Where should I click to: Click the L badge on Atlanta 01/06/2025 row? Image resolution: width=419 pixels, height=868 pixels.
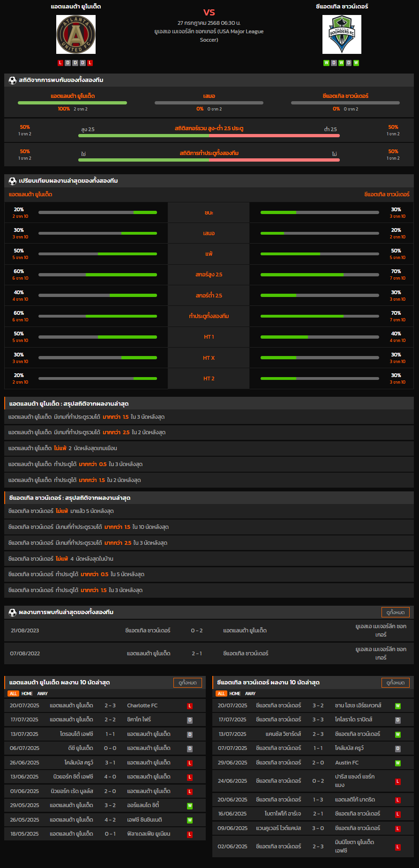tap(190, 792)
